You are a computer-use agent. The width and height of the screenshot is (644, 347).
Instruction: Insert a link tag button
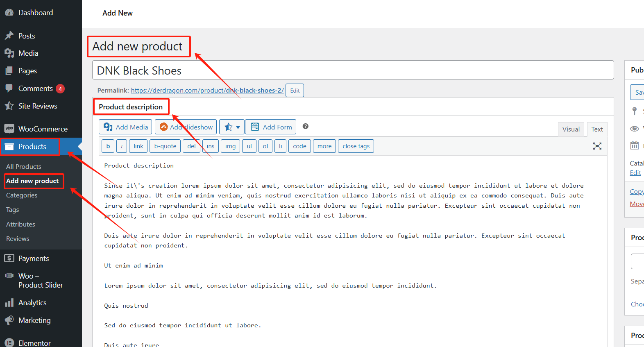pos(138,146)
